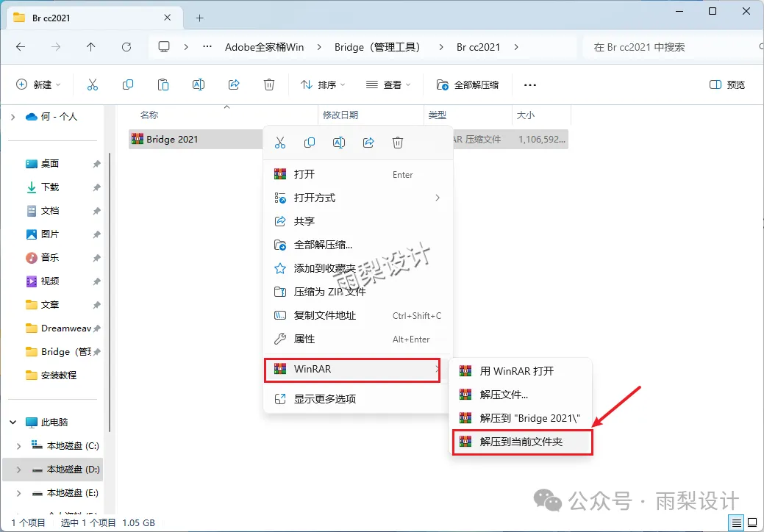Choose 解压到当前文件夹
Viewport: 764px width, 532px height.
tap(522, 442)
